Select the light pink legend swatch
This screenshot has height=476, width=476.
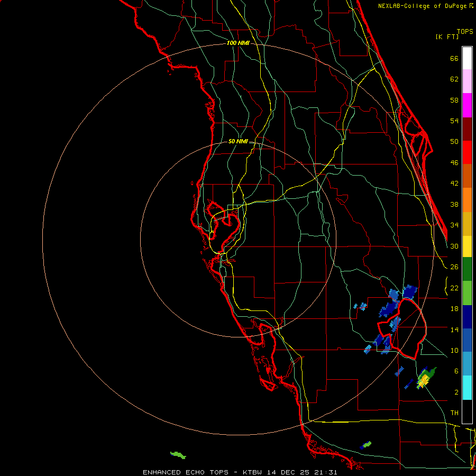pyautogui.click(x=467, y=81)
